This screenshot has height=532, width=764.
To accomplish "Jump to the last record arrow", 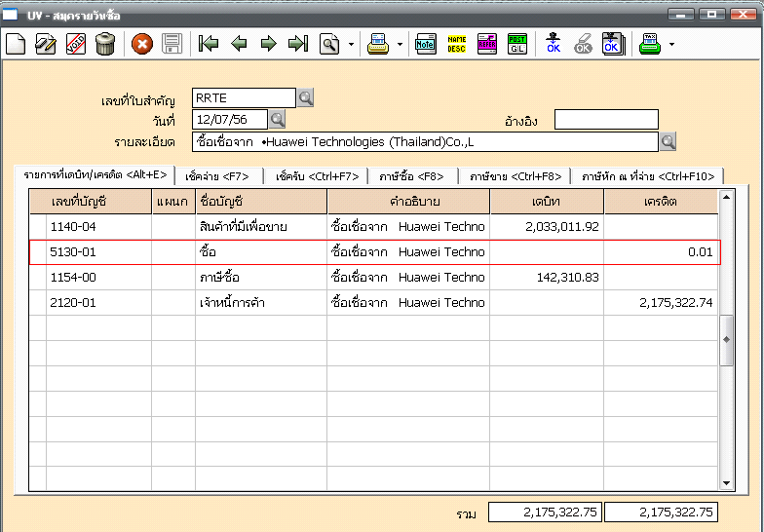I will point(298,44).
